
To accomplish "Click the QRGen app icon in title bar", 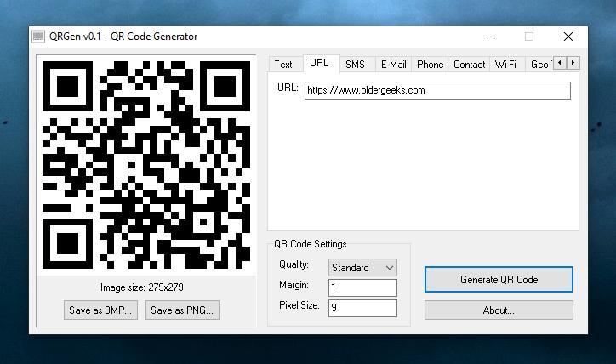I will (38, 37).
